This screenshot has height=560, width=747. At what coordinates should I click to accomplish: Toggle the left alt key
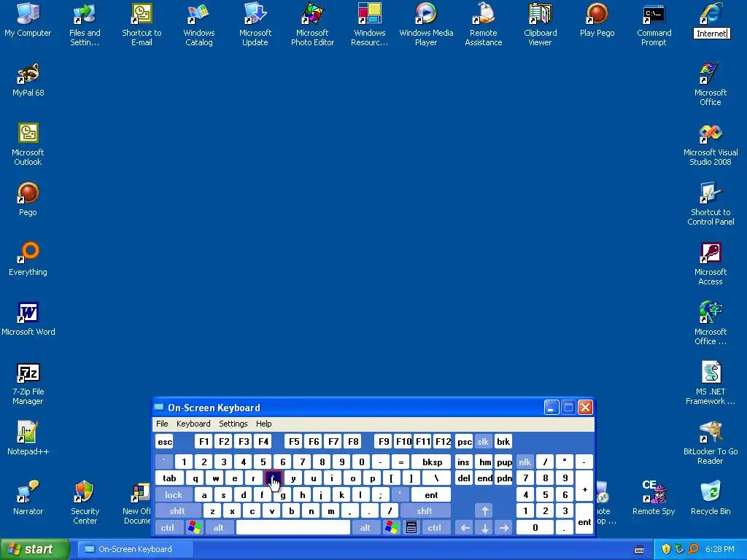219,528
